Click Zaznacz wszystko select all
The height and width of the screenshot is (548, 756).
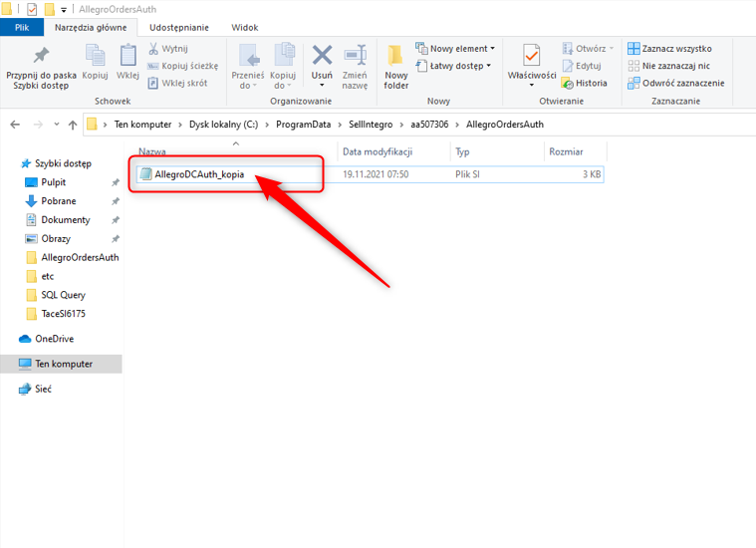coord(669,48)
